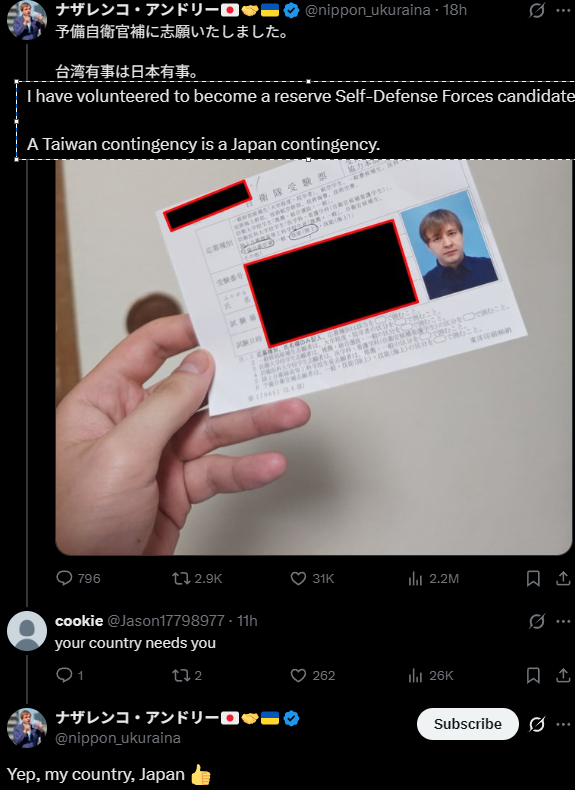575x790 pixels.
Task: View analytics showing 2.2M views
Action: [433, 578]
